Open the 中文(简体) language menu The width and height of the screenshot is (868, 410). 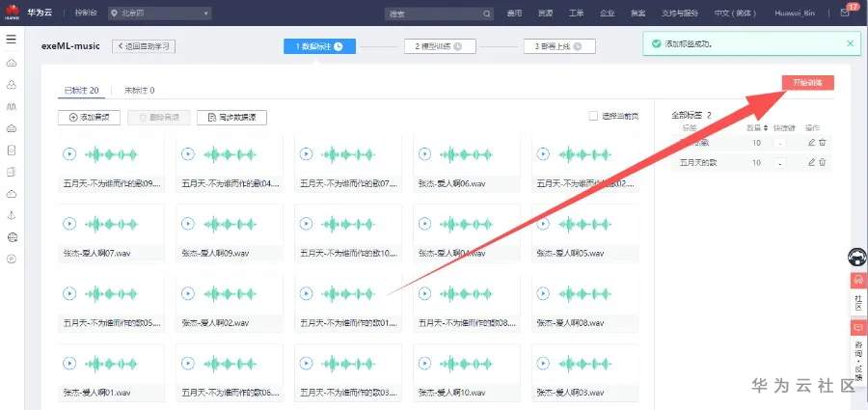(734, 14)
